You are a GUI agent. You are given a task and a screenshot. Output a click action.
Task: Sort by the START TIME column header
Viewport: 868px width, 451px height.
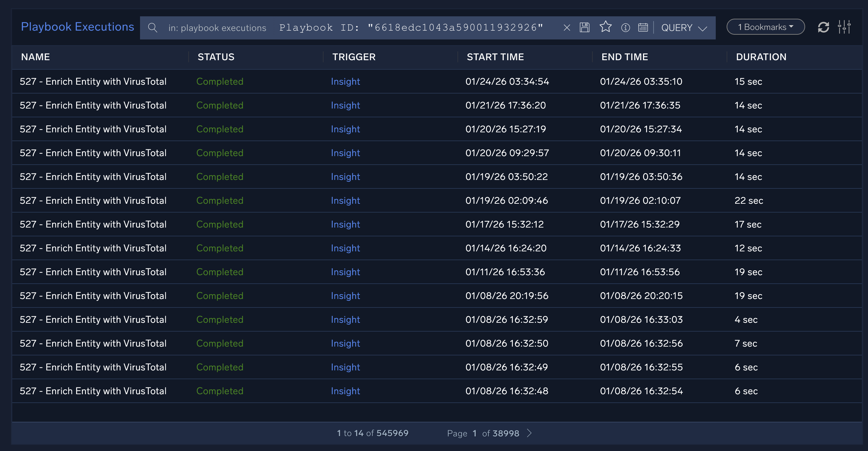(495, 57)
